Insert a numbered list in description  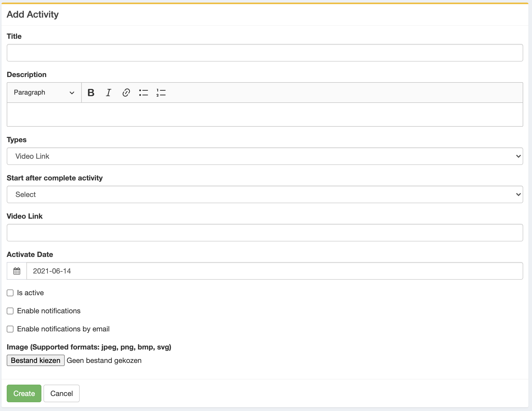point(161,93)
